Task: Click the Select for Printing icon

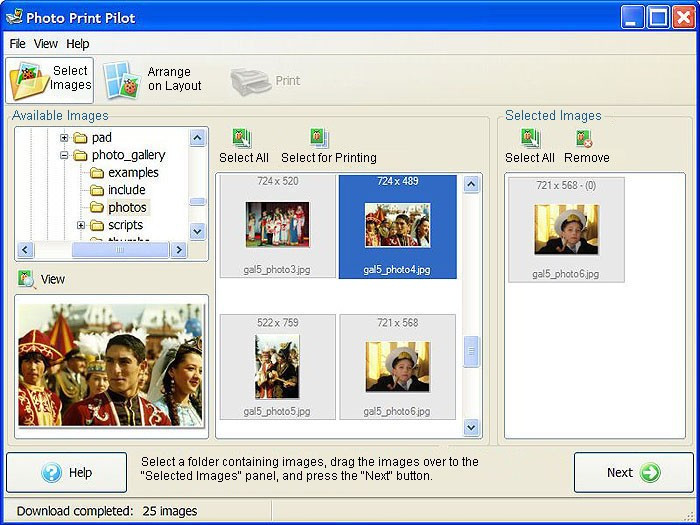Action: (320, 138)
